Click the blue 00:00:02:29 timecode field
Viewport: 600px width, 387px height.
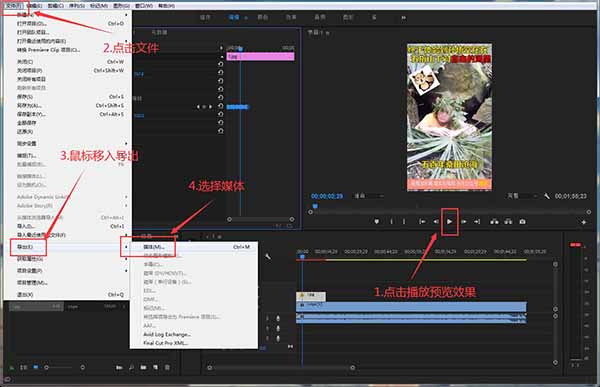(x=327, y=196)
